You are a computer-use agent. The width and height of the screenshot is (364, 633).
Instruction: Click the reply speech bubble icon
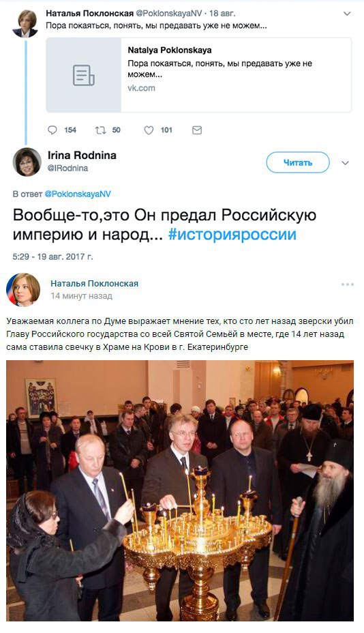[52, 130]
